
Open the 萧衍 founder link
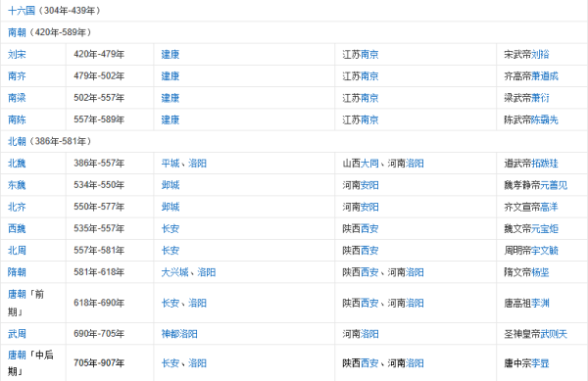540,98
